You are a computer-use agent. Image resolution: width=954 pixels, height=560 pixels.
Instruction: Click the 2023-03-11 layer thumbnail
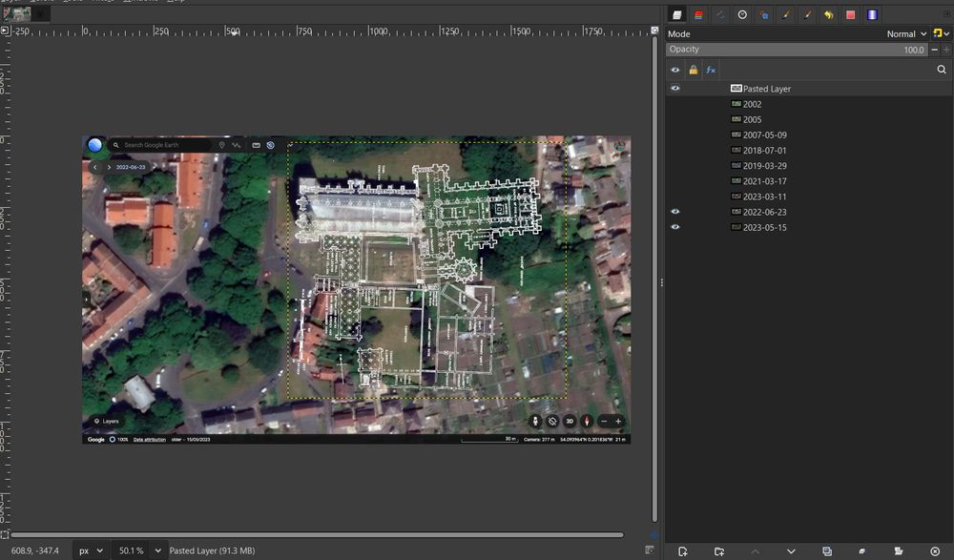(x=736, y=196)
